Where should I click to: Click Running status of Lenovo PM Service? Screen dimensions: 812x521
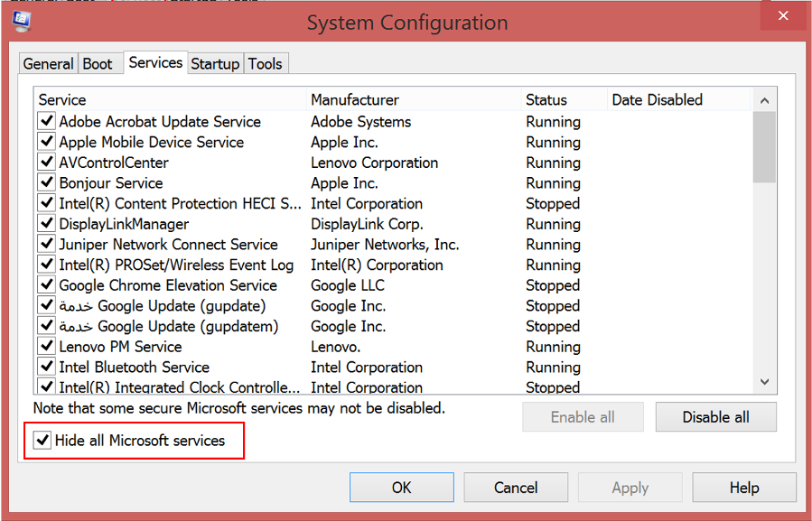point(553,347)
